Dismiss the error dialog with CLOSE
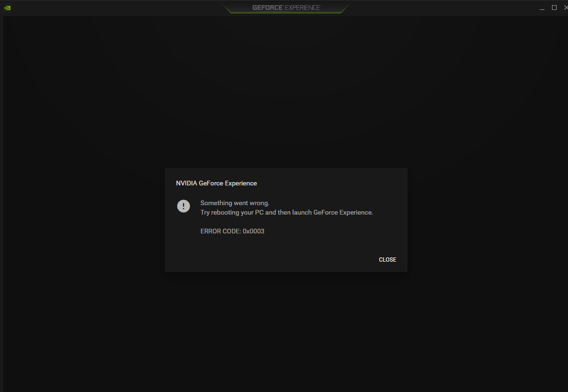Image resolution: width=568 pixels, height=392 pixels. click(387, 260)
